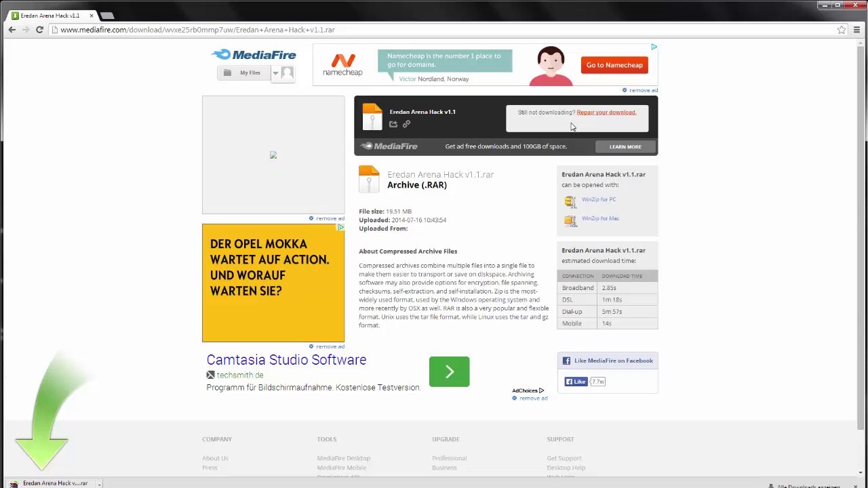
Task: Open a new browser tab
Action: tap(107, 15)
